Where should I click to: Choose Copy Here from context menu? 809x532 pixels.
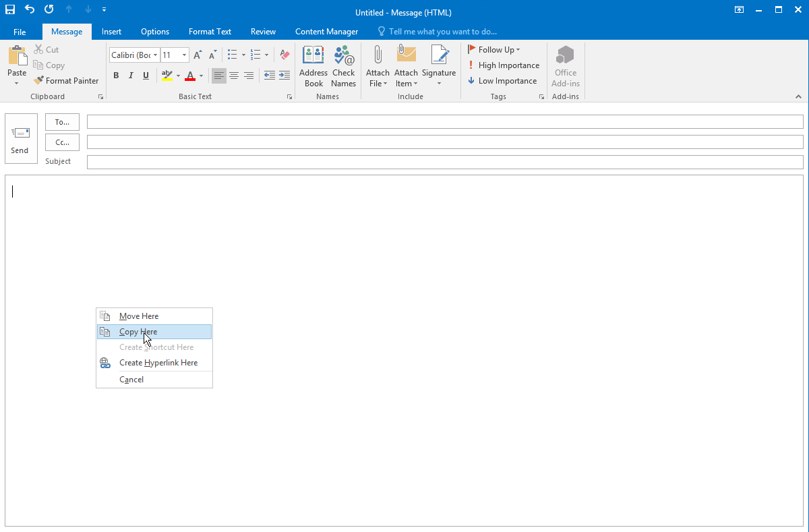154,332
